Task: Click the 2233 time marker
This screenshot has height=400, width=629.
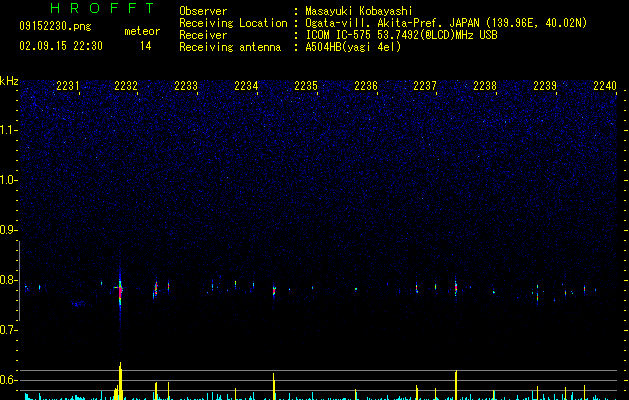Action: tap(186, 86)
